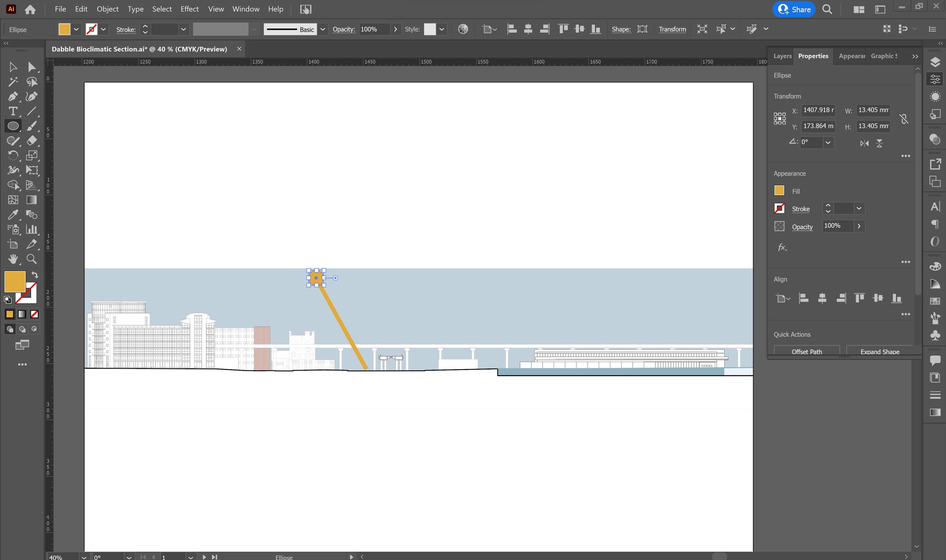This screenshot has height=560, width=946.
Task: Swap fill and stroke arrows
Action: (x=35, y=275)
